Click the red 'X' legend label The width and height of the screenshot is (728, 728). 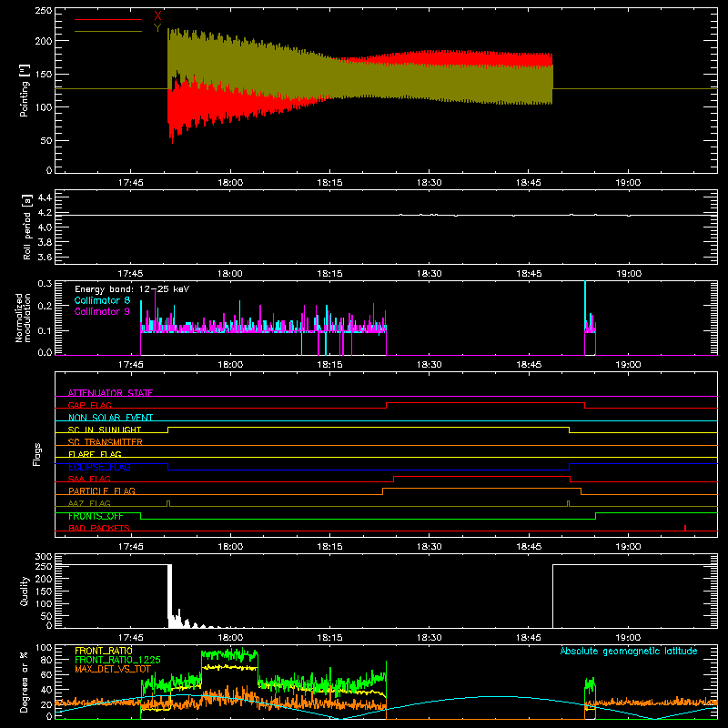[x=157, y=16]
